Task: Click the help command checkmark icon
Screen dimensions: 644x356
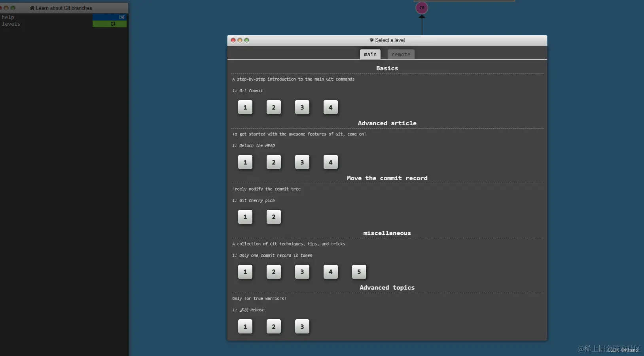Action: point(122,17)
